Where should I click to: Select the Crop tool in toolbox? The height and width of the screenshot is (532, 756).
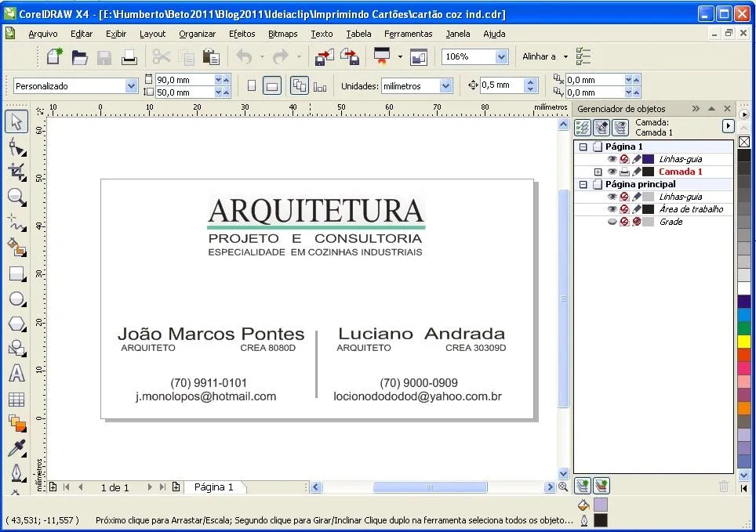point(17,172)
